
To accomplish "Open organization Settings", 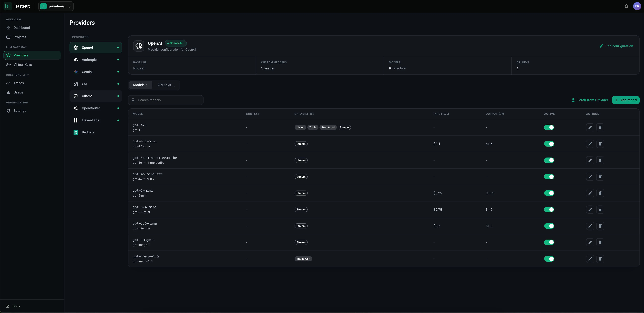I will tap(32, 111).
